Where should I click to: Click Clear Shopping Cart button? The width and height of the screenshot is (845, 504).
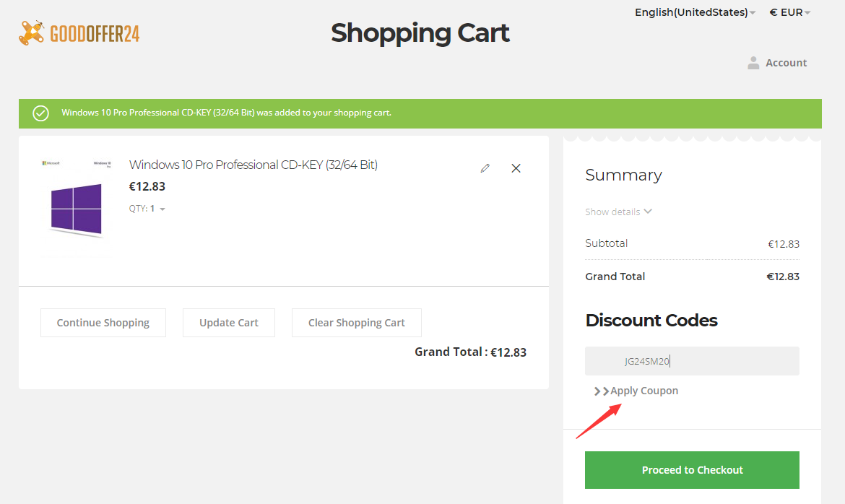pyautogui.click(x=357, y=323)
